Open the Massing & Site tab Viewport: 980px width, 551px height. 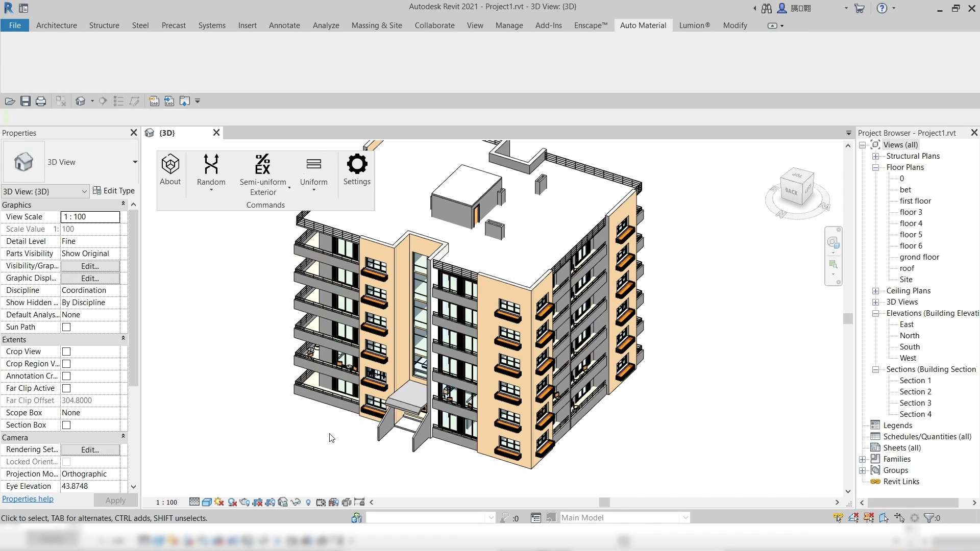click(x=377, y=26)
